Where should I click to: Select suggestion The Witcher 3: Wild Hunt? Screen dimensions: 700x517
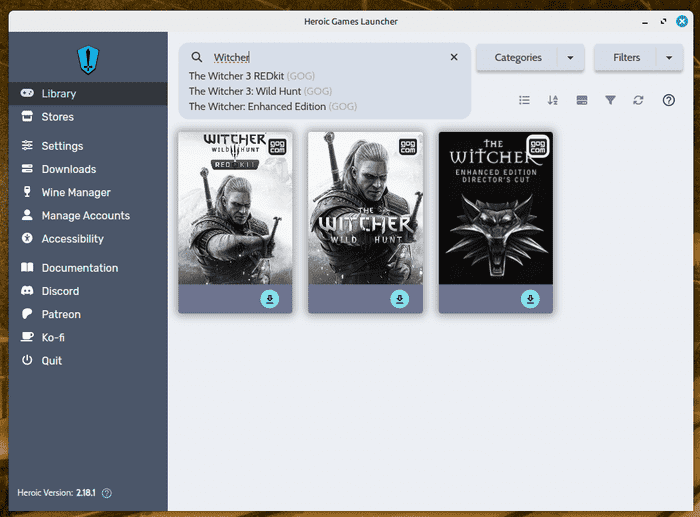pyautogui.click(x=260, y=91)
